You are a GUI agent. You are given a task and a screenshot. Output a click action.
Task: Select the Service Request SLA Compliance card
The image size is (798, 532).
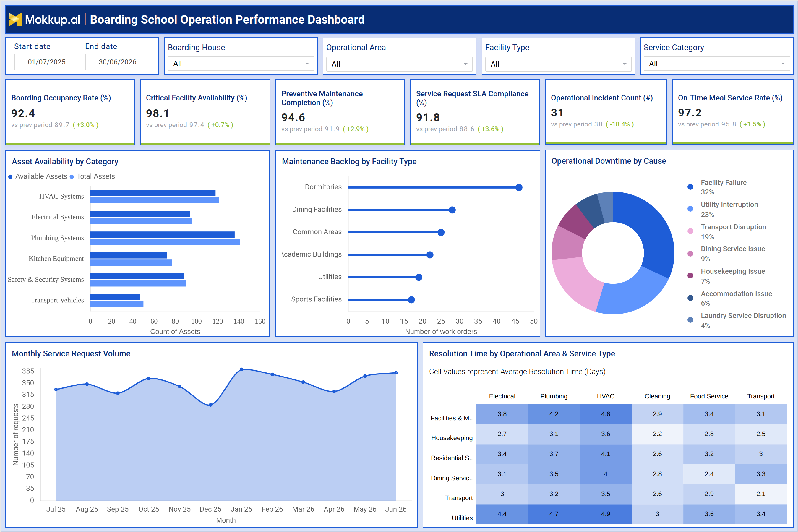(475, 112)
